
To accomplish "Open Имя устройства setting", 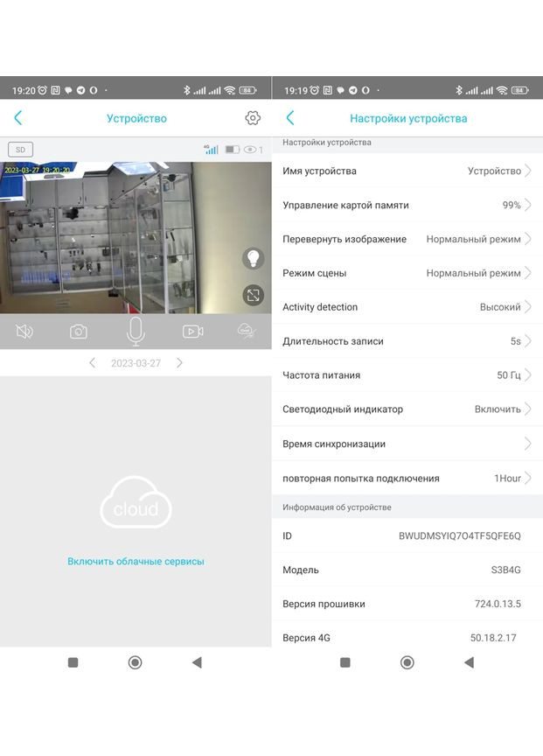I will coord(407,171).
